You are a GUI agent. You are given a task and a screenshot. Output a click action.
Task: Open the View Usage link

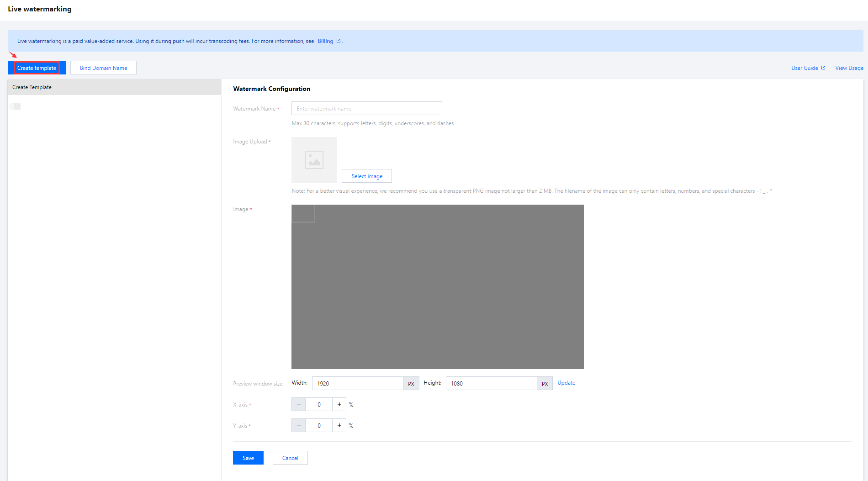[x=849, y=68]
